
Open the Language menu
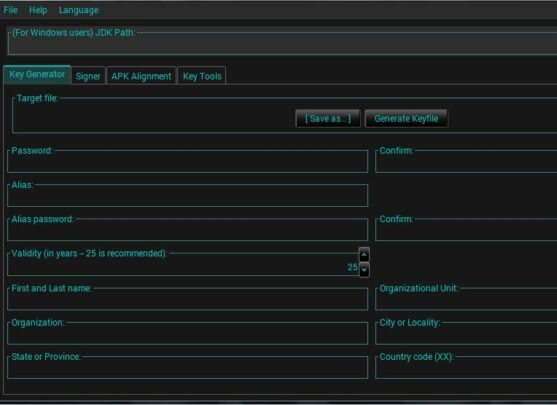point(79,10)
